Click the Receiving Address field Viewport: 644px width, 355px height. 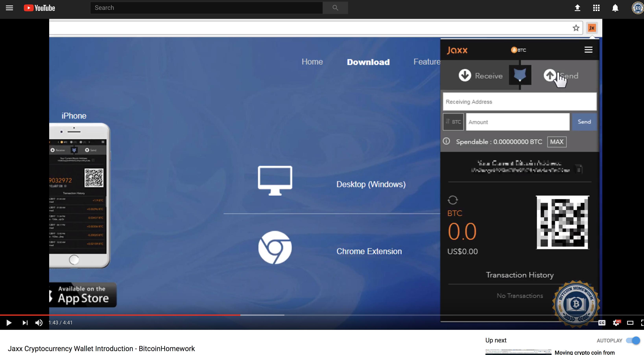click(x=520, y=102)
